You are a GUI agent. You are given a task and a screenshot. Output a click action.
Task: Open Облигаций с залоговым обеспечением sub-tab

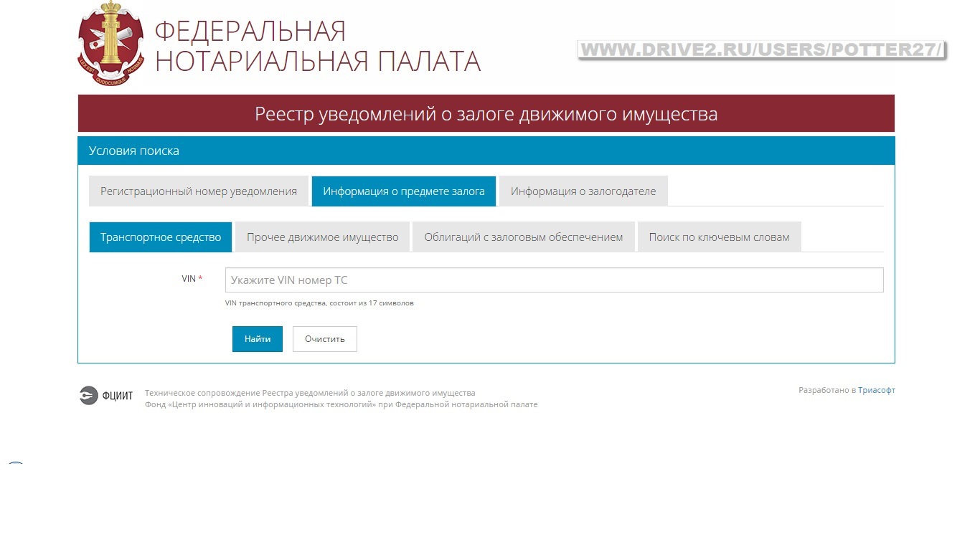523,237
